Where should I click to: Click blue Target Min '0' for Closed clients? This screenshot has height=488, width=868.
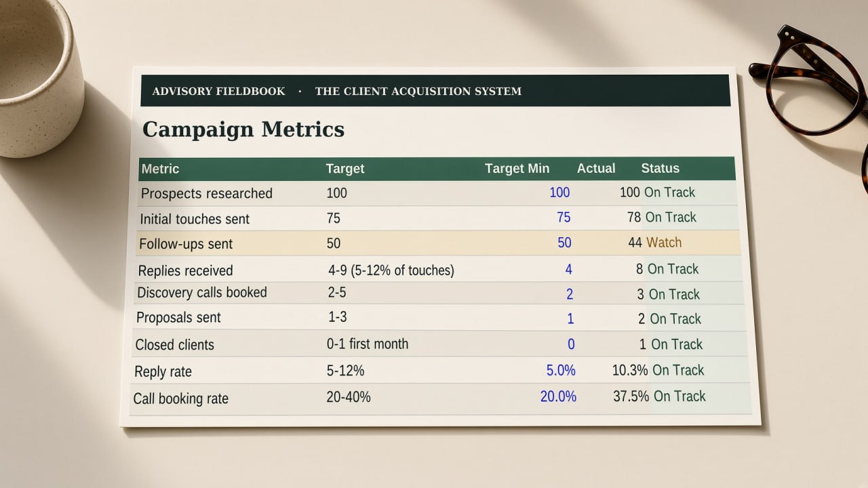[571, 344]
